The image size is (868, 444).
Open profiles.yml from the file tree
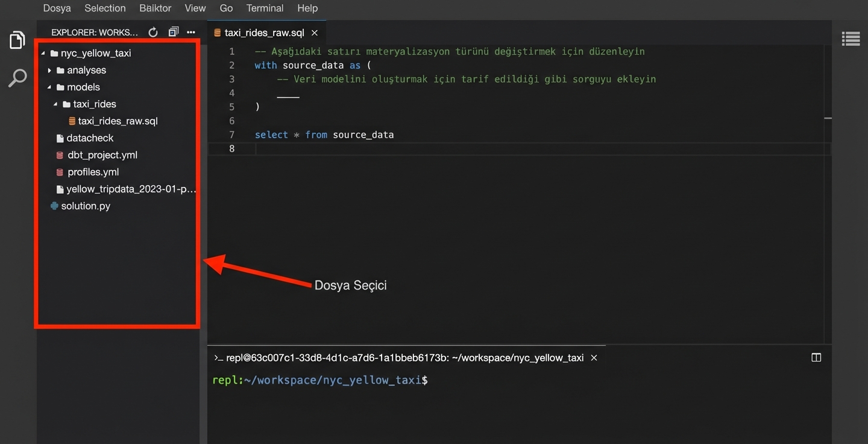coord(93,172)
